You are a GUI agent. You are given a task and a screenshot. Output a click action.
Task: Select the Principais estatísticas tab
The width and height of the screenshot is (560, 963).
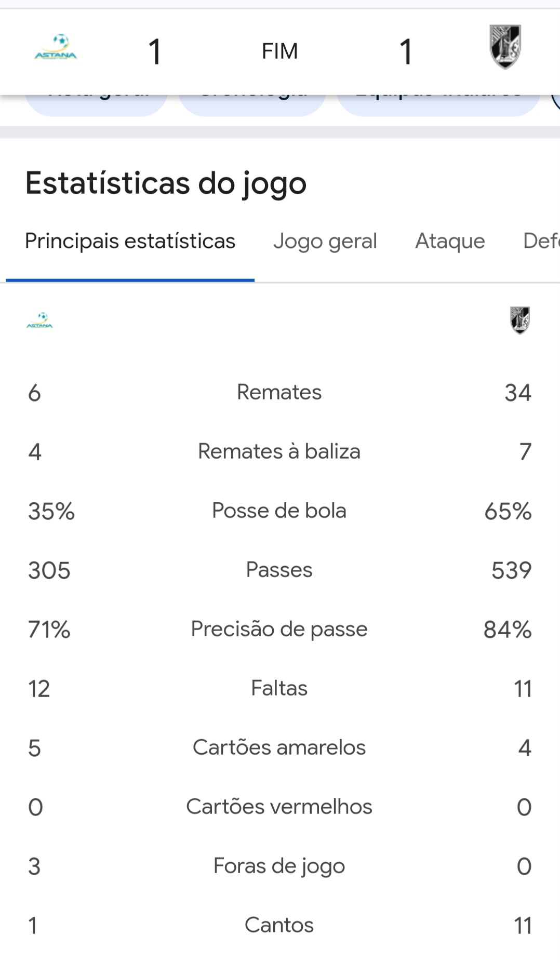[130, 241]
